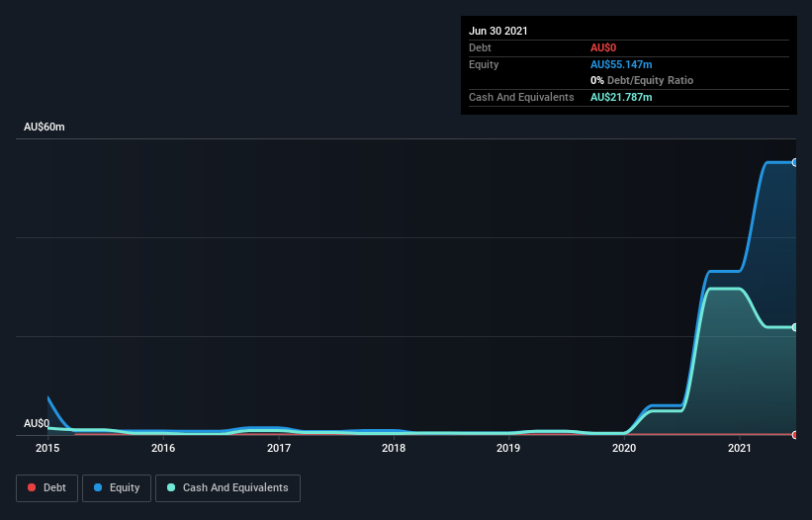Click the AU$0 y-axis label

tap(37, 423)
